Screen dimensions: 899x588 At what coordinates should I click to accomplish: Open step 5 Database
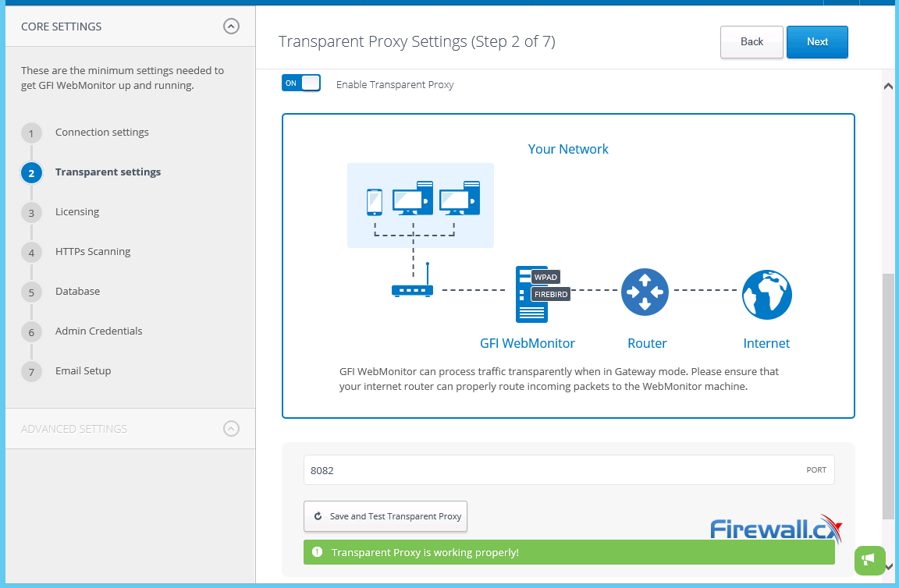click(77, 291)
